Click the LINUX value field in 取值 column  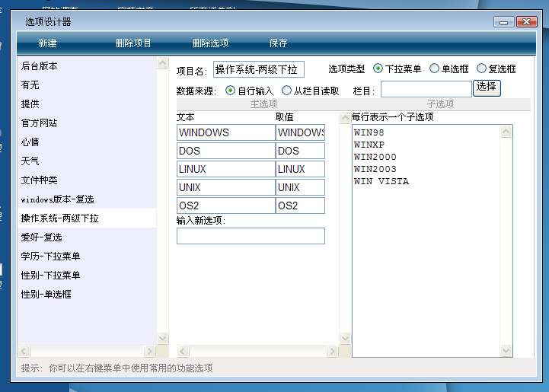301,169
